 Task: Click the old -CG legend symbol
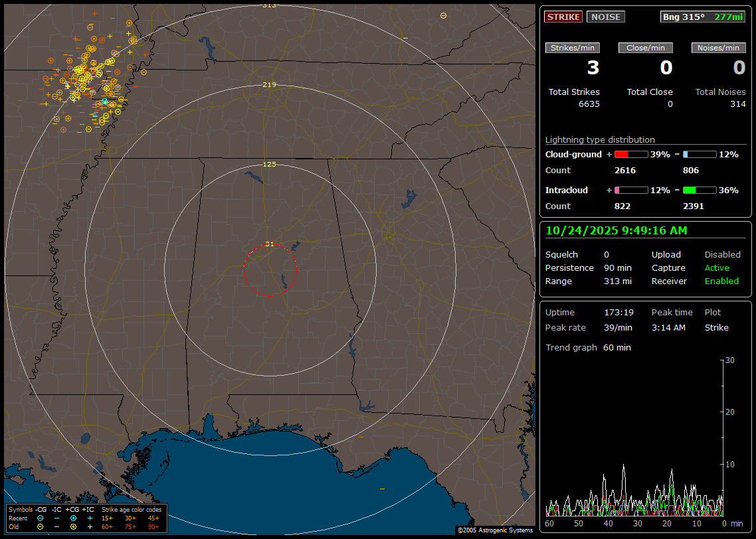(x=41, y=526)
